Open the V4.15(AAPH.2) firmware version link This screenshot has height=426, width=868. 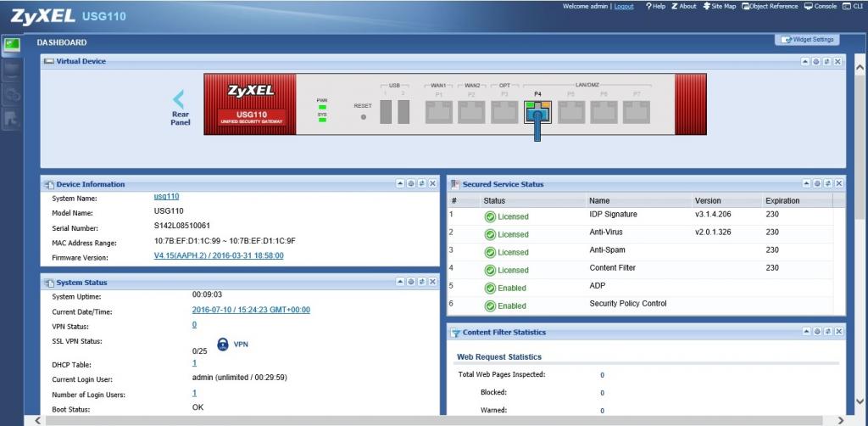219,255
